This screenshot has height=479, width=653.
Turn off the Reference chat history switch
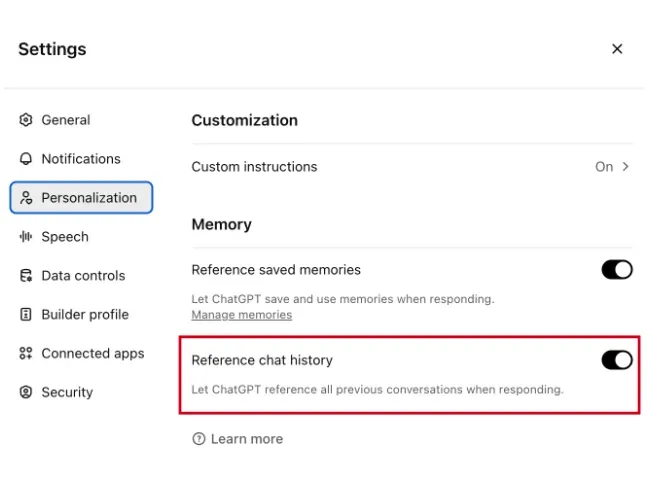616,360
